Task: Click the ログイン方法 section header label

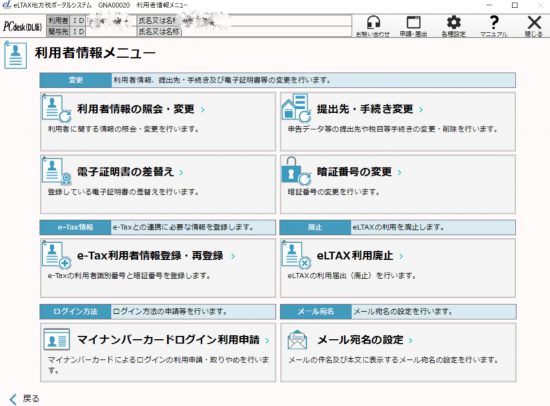Action: (75, 312)
